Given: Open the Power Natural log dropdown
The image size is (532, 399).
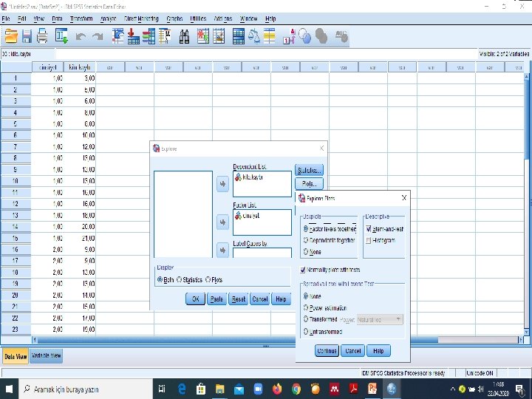Looking at the screenshot, I should [x=380, y=320].
